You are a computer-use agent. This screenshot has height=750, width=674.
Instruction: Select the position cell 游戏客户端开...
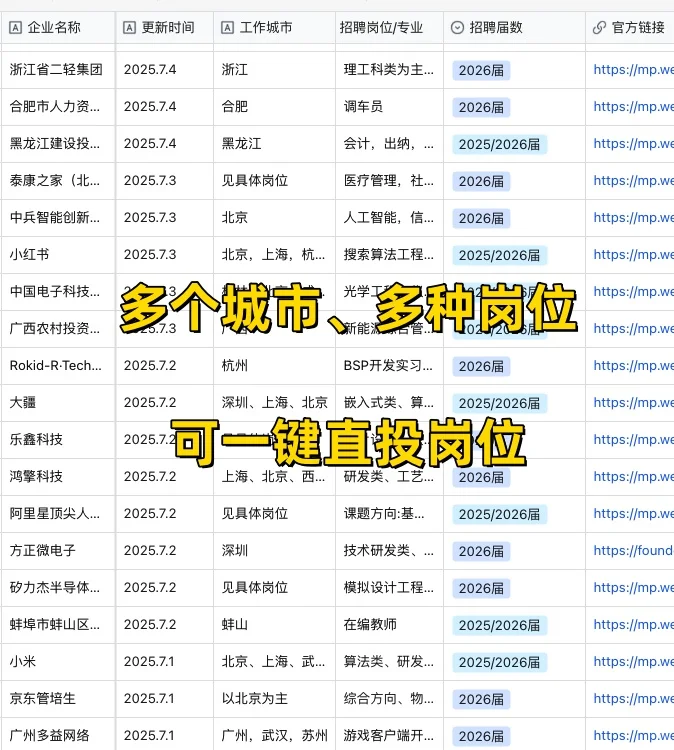[x=388, y=735]
